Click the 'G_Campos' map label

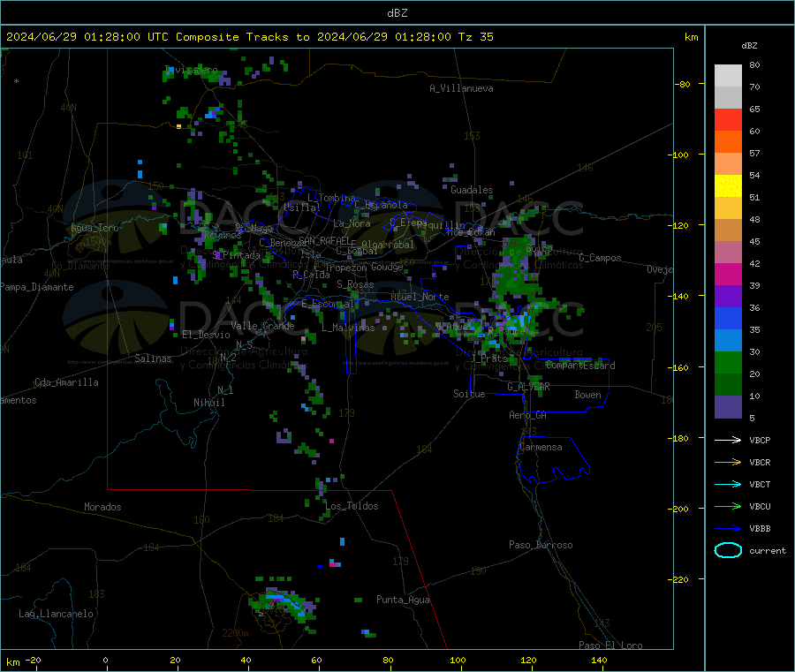coord(600,258)
